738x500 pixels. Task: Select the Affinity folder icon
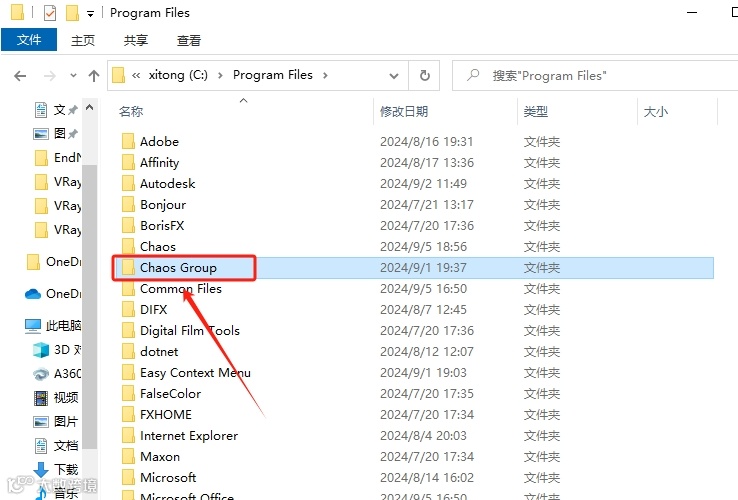point(128,162)
